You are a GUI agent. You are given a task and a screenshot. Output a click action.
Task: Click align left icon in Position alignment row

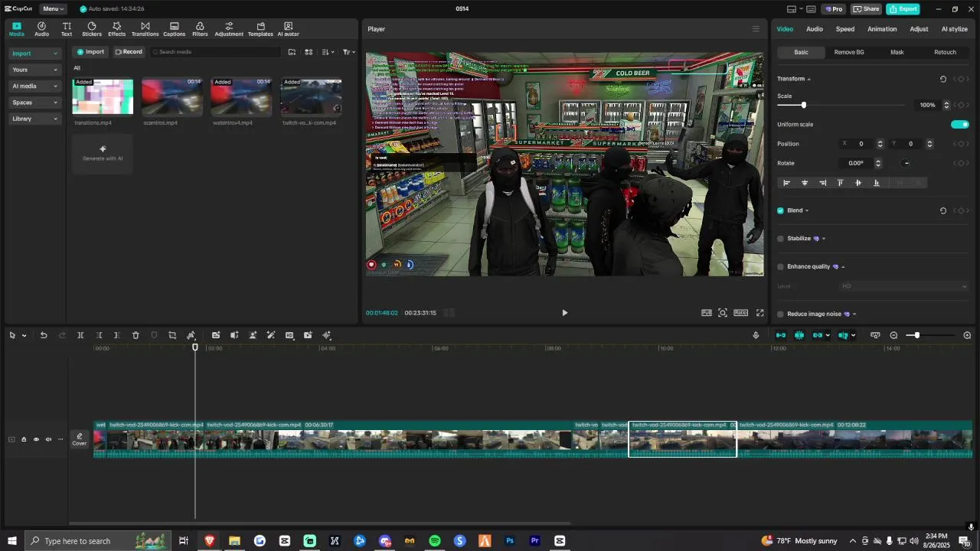click(x=786, y=183)
